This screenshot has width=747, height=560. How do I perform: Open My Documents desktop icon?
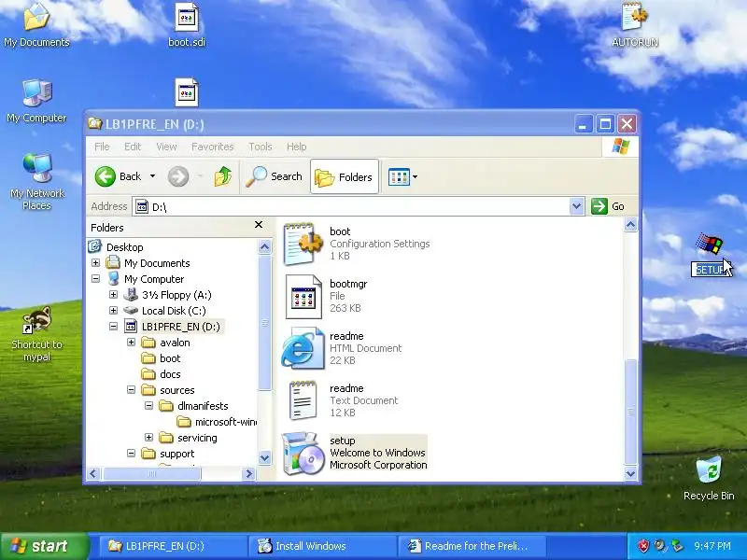point(36,24)
